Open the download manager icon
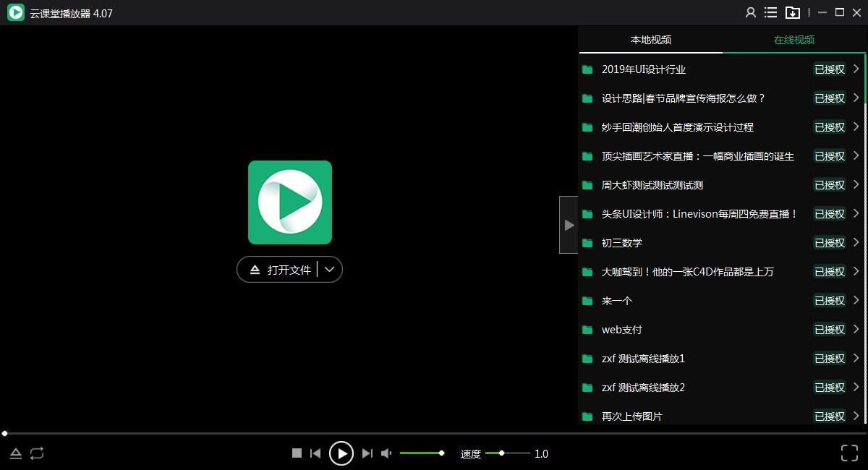Image resolution: width=868 pixels, height=470 pixels. click(793, 12)
